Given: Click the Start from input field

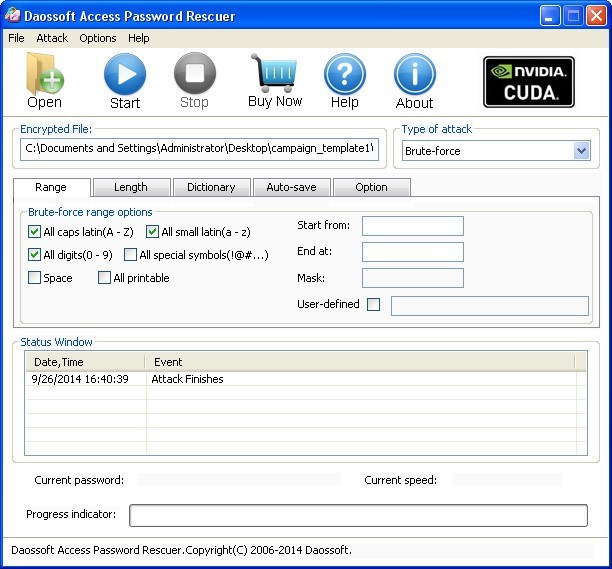Looking at the screenshot, I should point(413,226).
